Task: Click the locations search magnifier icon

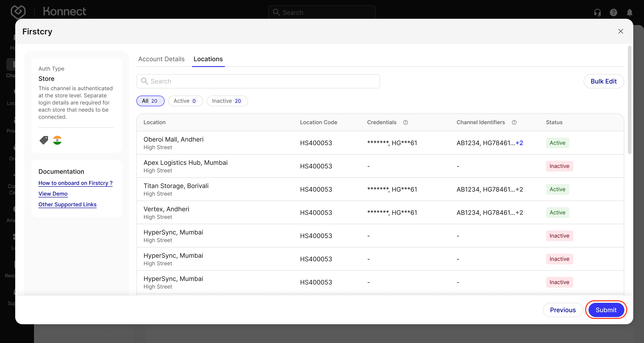Action: pos(144,81)
